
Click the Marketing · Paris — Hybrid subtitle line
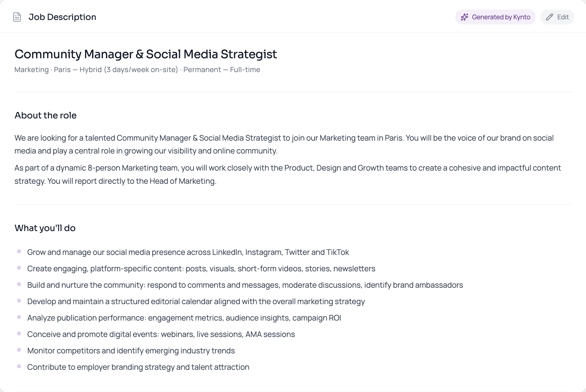coord(137,70)
